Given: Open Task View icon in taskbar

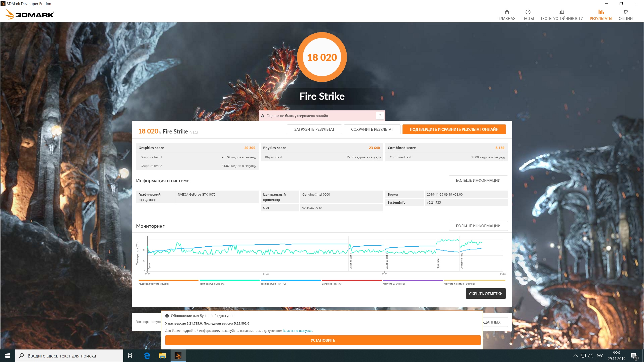Looking at the screenshot, I should (131, 356).
